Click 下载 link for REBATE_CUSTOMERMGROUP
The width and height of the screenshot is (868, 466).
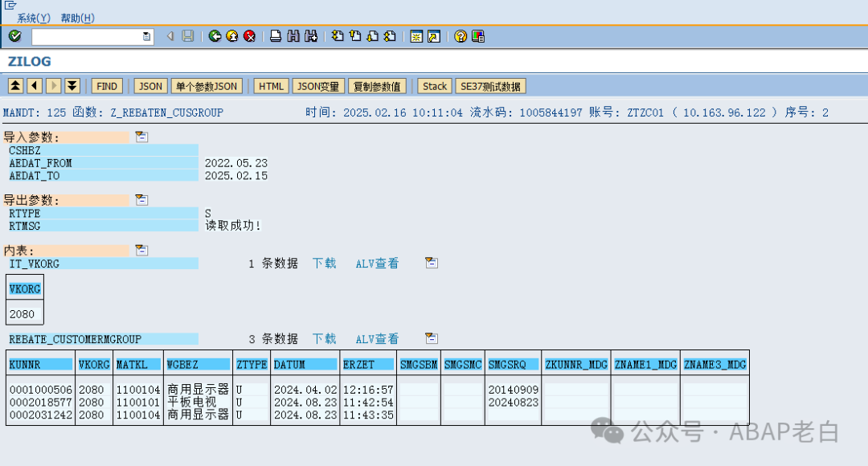[325, 338]
